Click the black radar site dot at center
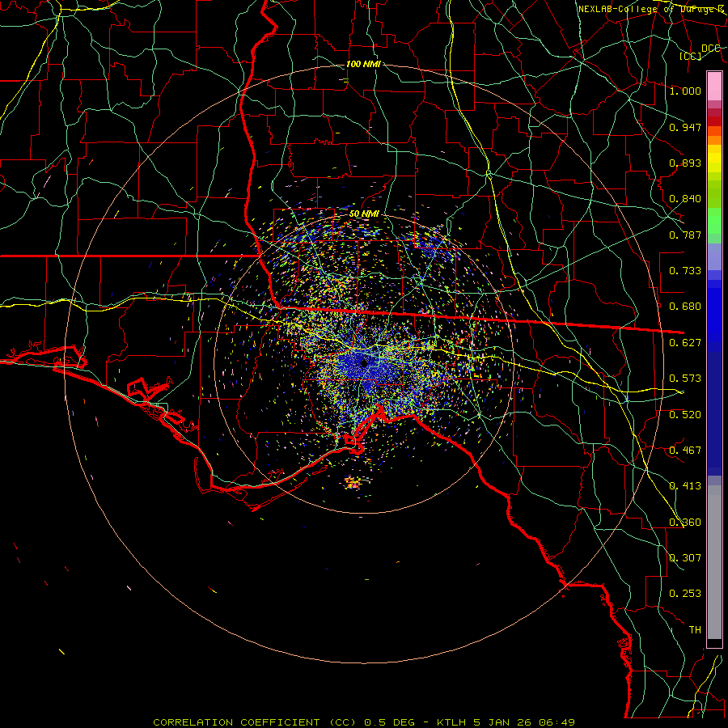This screenshot has width=728, height=728. pos(364,363)
